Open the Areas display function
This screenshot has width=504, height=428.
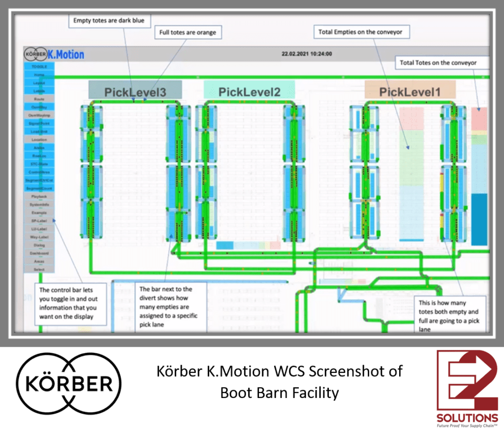(x=39, y=261)
